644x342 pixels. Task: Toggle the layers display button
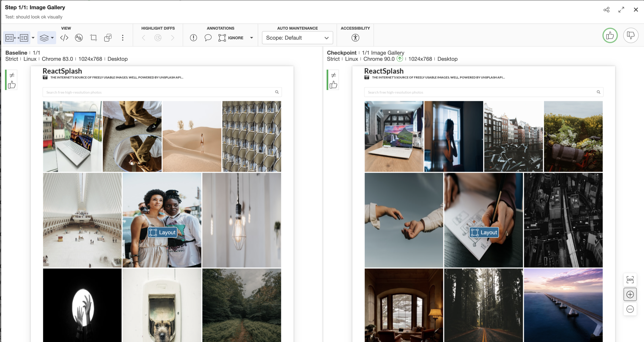pyautogui.click(x=44, y=38)
